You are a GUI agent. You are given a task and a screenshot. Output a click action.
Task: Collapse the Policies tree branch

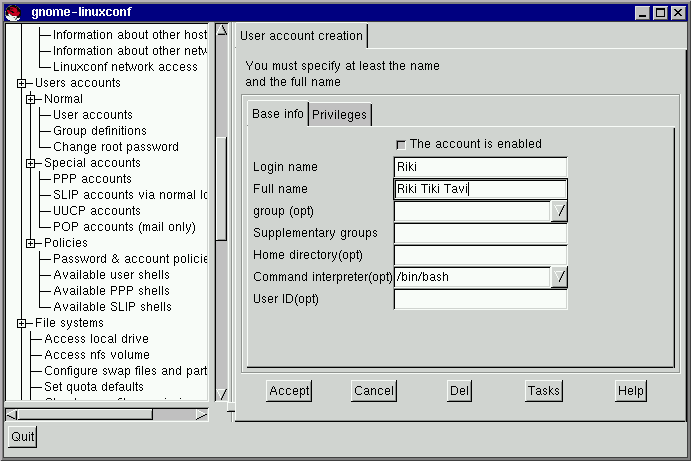31,243
